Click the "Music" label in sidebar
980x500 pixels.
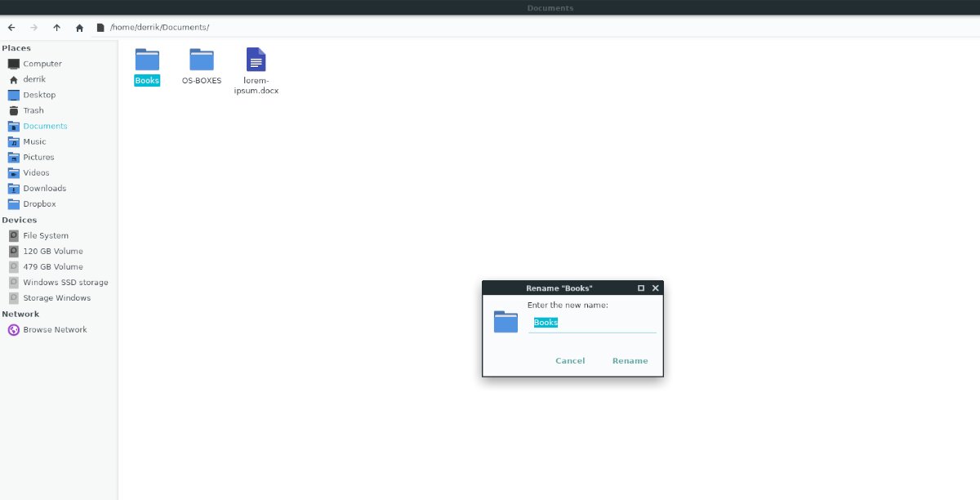tap(34, 141)
